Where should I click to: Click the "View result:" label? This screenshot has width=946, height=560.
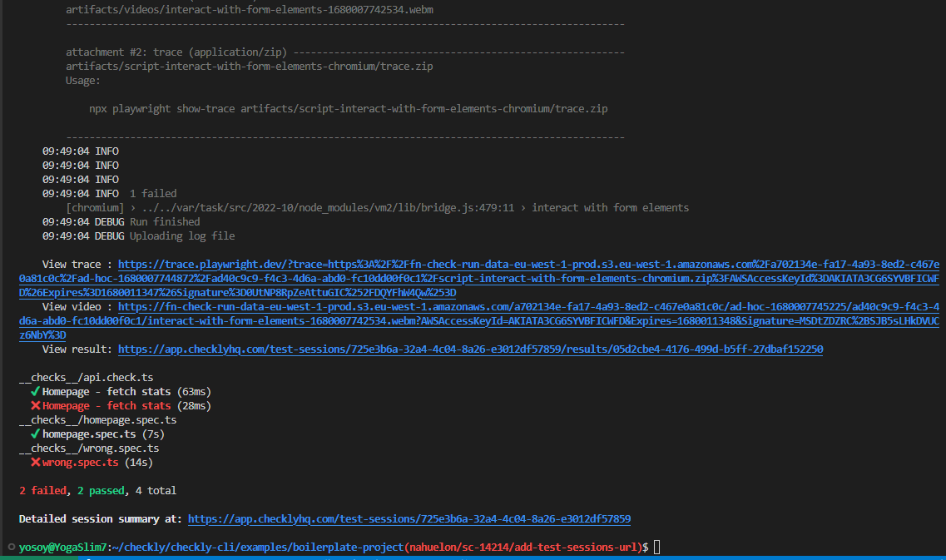point(77,349)
